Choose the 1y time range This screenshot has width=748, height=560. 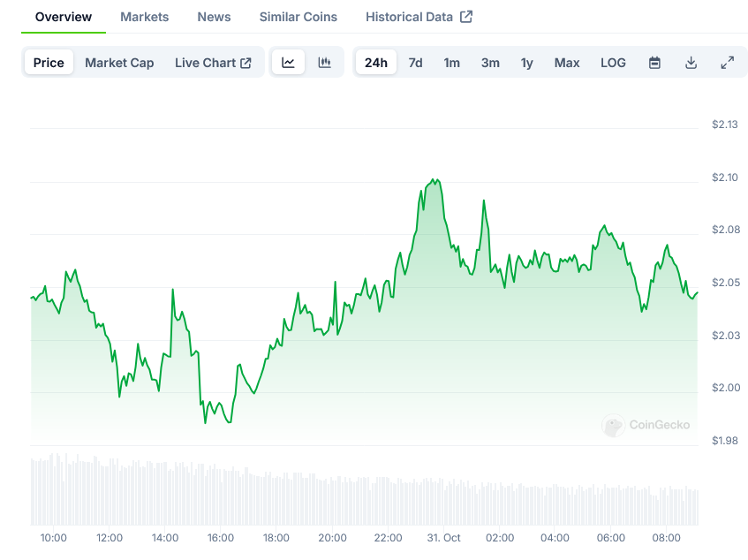(x=527, y=63)
